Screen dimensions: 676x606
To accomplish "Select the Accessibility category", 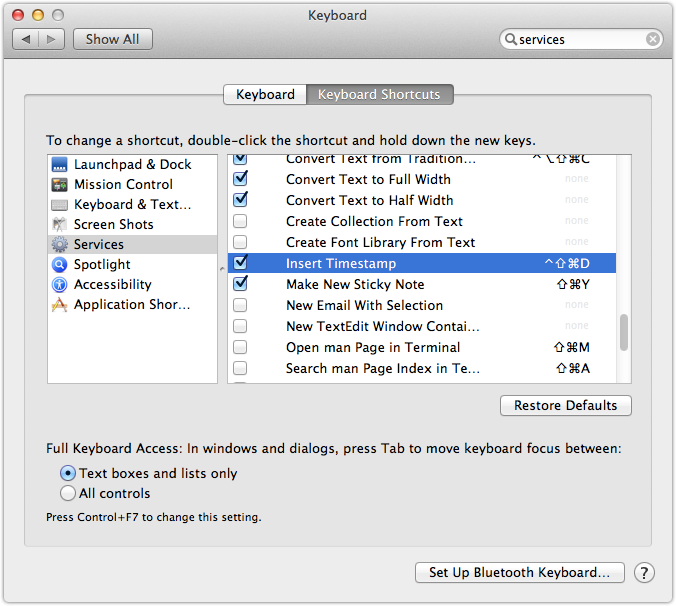I will (132, 284).
